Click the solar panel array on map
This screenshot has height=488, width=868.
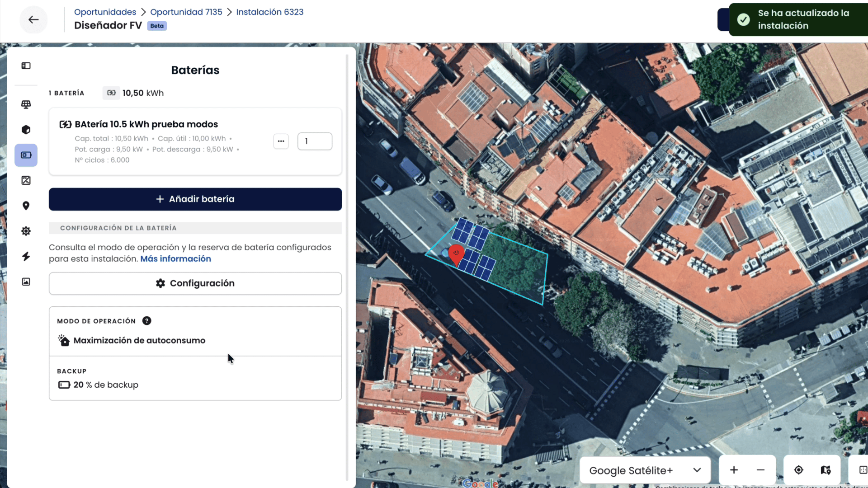[x=473, y=249]
